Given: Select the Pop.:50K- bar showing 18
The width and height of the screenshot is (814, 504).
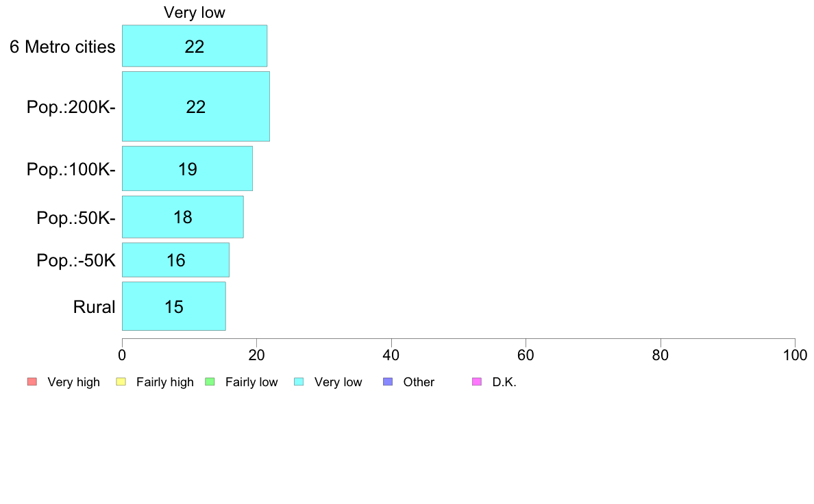Looking at the screenshot, I should (x=183, y=217).
